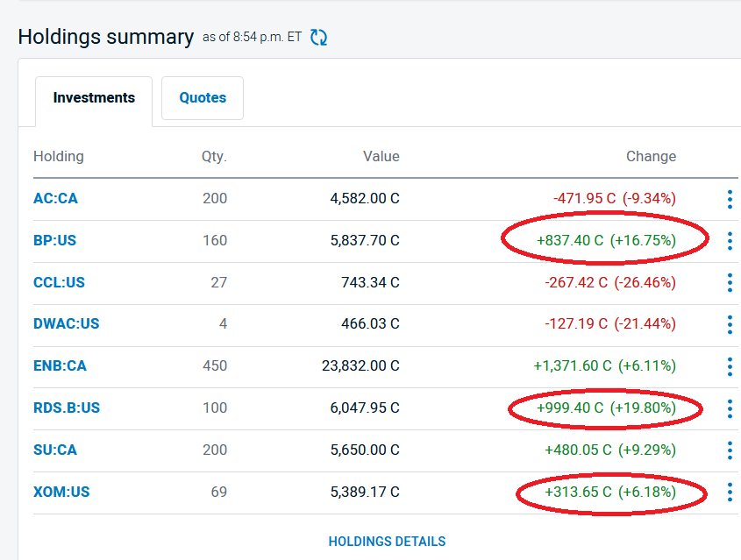Open the SU:CA holding link
This screenshot has width=741, height=560.
(x=55, y=450)
